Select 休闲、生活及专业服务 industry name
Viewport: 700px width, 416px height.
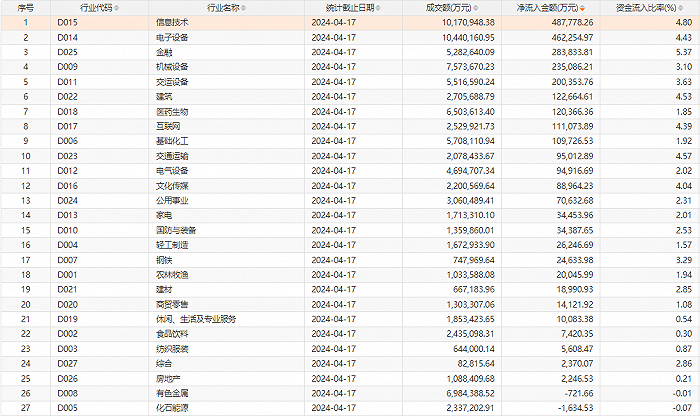196,319
